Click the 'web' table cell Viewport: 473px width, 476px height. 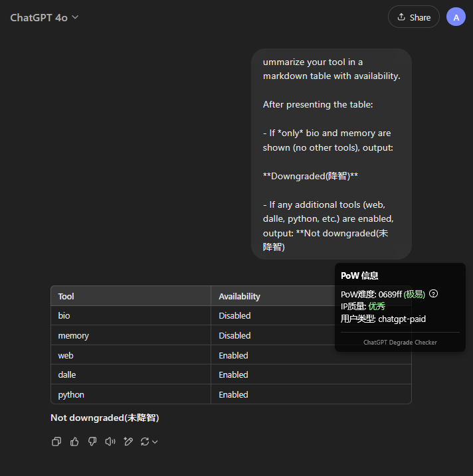[131, 355]
